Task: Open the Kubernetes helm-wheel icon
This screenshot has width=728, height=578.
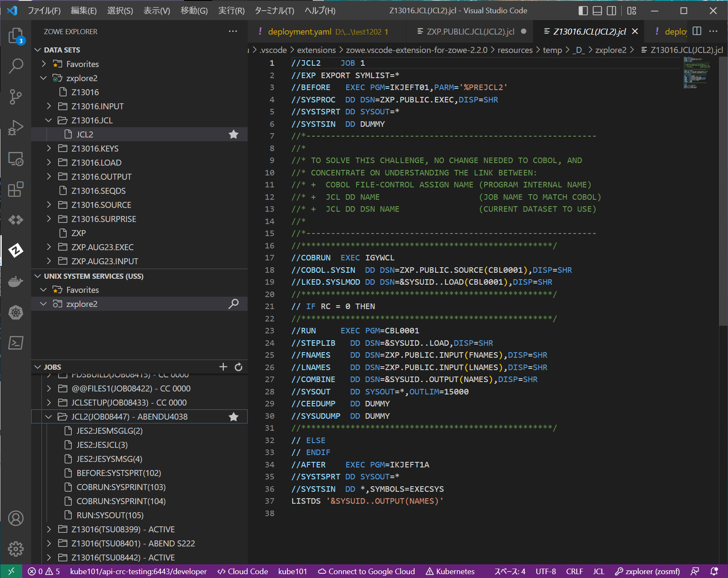Action: (16, 312)
